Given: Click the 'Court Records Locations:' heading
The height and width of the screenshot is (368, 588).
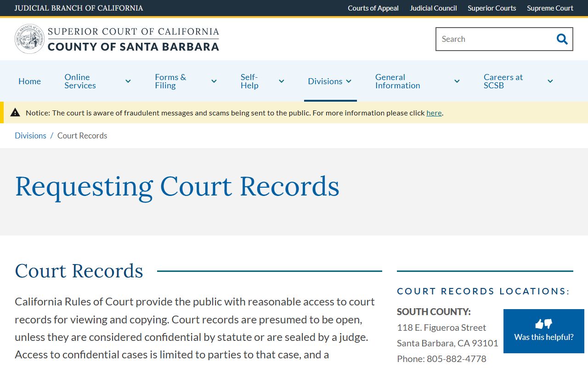Looking at the screenshot, I should pos(483,291).
